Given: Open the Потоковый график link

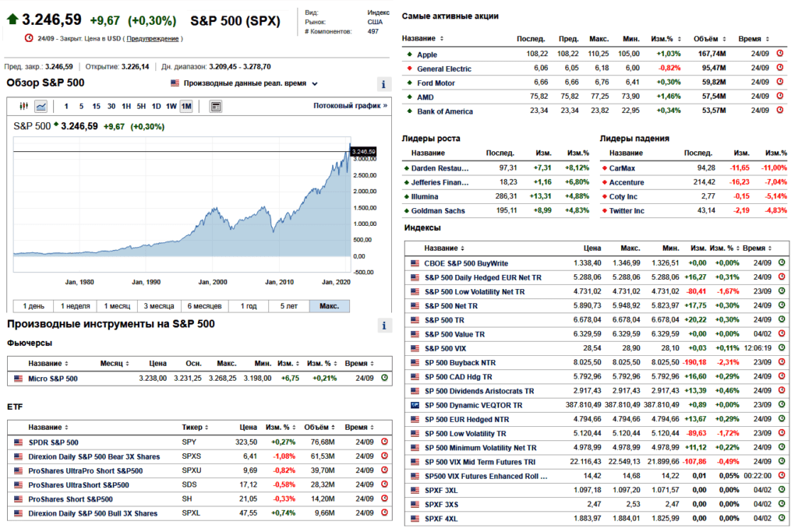Looking at the screenshot, I should pos(350,106).
